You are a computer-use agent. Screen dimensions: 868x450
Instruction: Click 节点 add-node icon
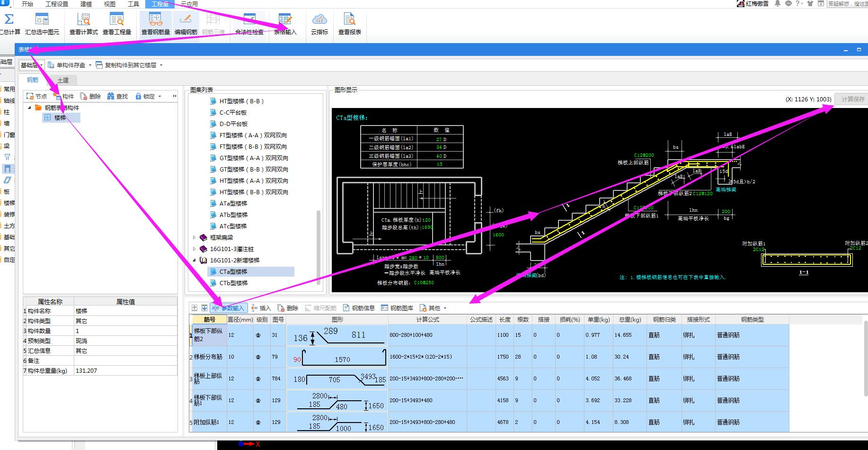coord(30,96)
